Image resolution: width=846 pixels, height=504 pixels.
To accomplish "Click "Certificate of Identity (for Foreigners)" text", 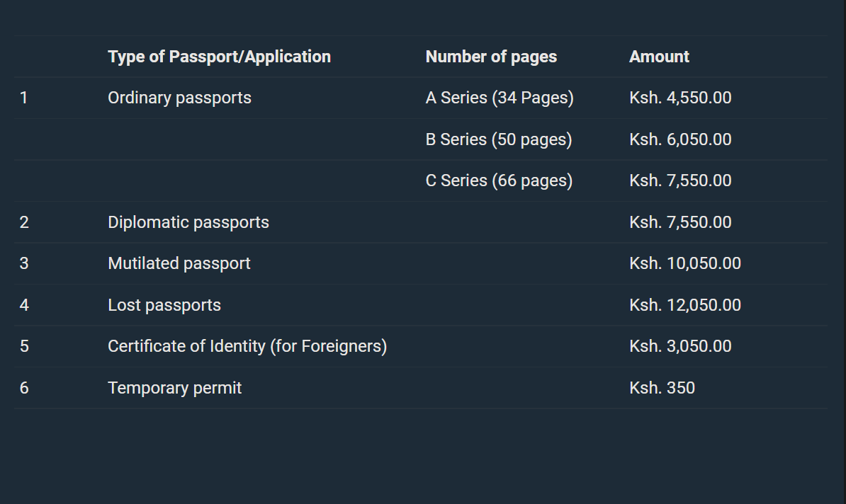I will [x=247, y=346].
